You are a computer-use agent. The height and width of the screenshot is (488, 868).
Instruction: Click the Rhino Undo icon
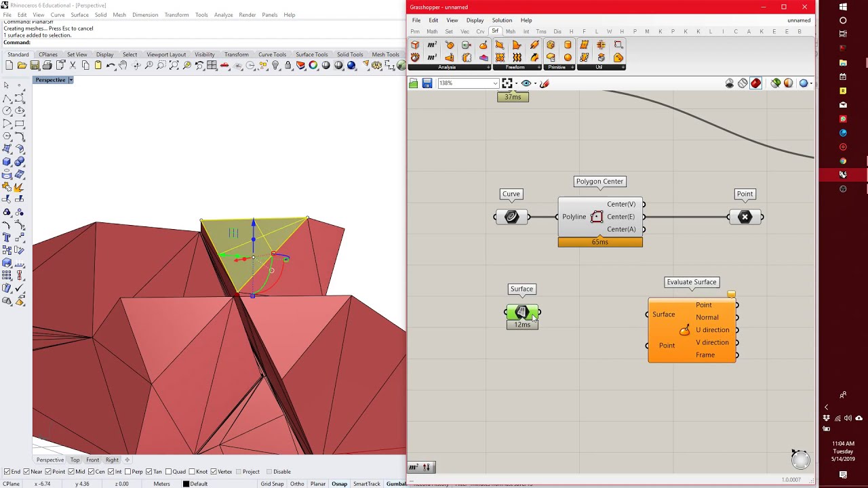click(x=111, y=65)
